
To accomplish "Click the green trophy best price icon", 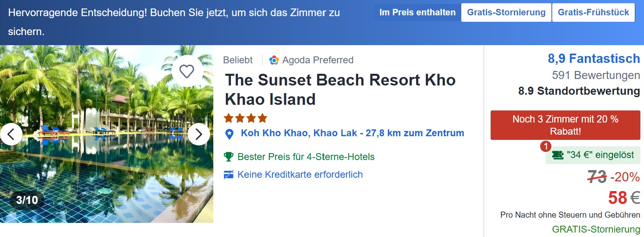I will coord(229,157).
